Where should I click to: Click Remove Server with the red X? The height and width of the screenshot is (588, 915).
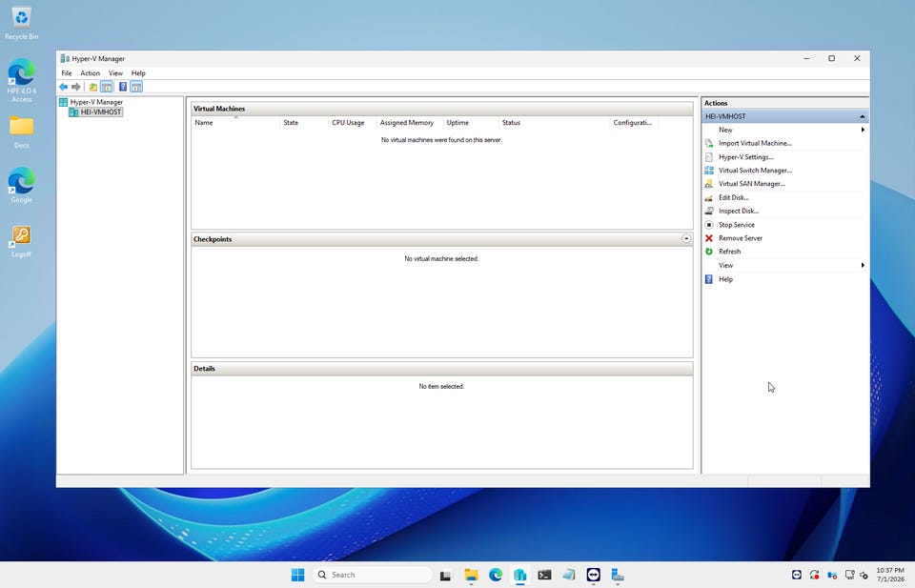pos(741,238)
